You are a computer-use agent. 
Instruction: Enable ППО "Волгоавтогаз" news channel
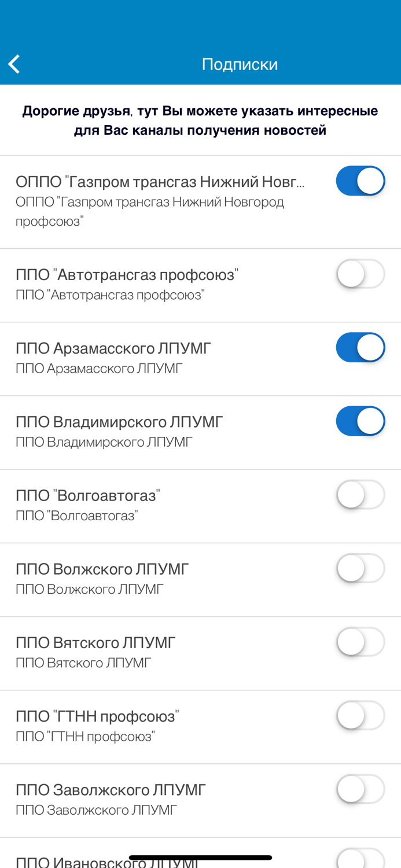[360, 494]
